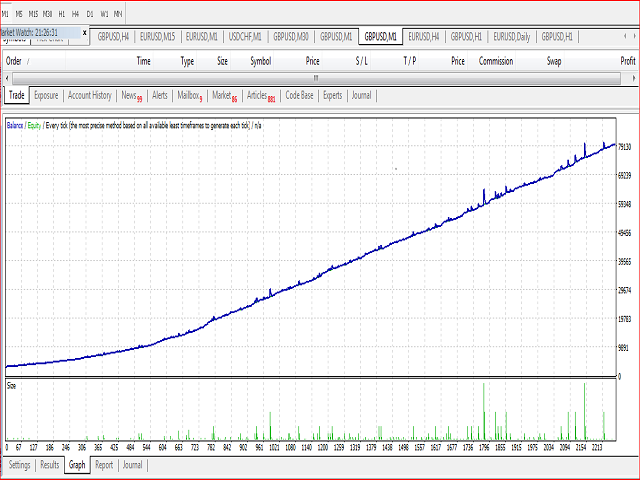Open the Strategy Tester Journal tab beside Report
This screenshot has width=640, height=480.
pos(132,465)
